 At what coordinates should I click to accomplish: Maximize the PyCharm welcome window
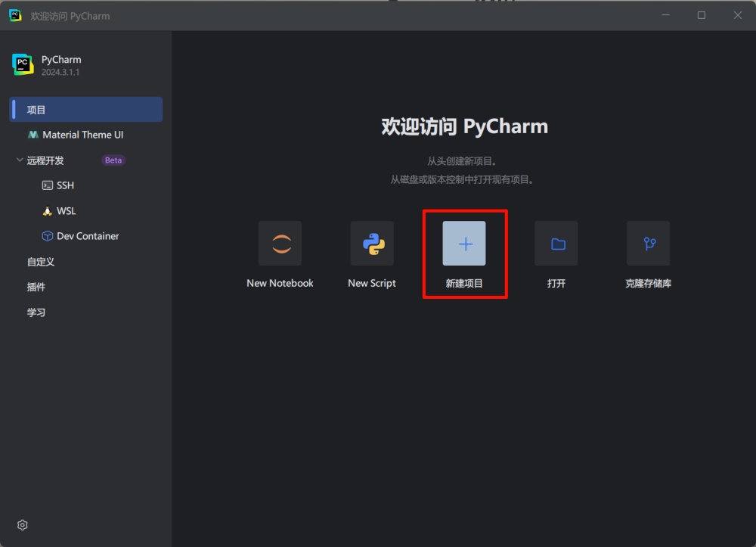point(702,15)
